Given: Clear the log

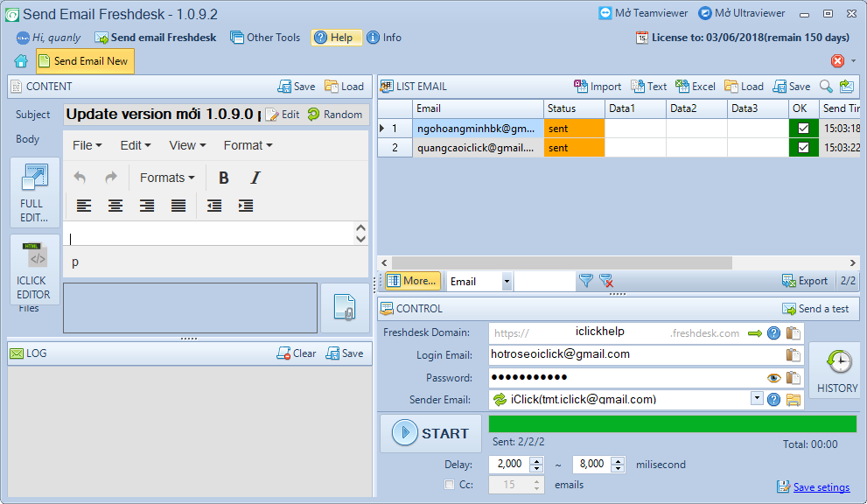Looking at the screenshot, I should pos(297,353).
